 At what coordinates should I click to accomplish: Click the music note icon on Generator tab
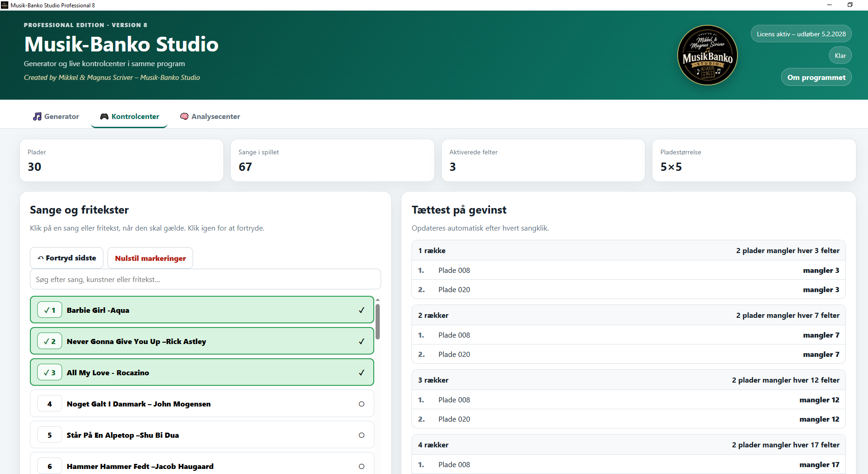37,117
